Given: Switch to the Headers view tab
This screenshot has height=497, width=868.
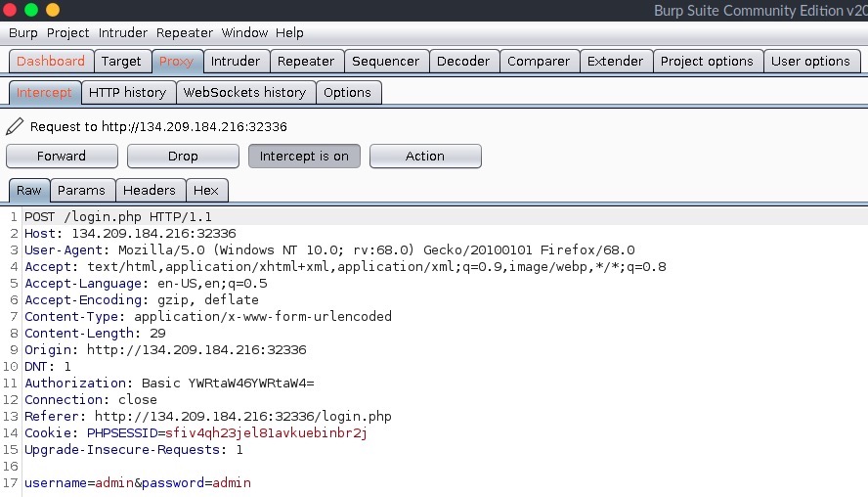Looking at the screenshot, I should tap(150, 191).
